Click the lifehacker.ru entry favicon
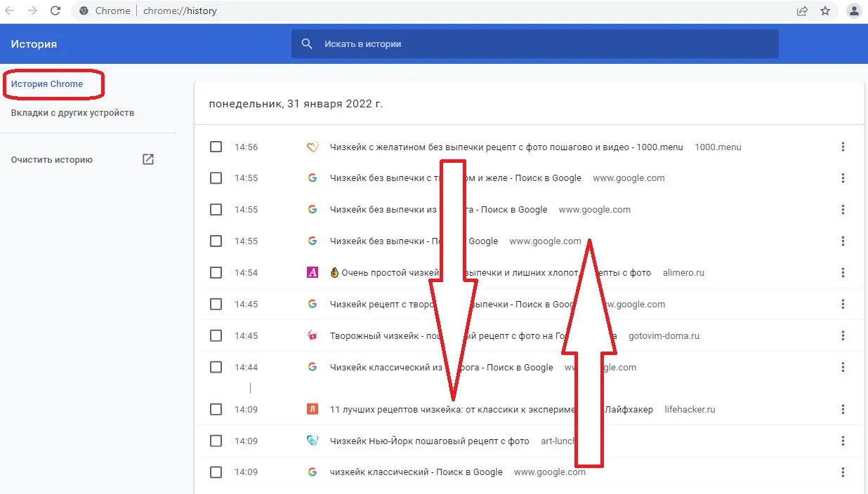Viewport: 868px width, 494px height. pyautogui.click(x=313, y=409)
